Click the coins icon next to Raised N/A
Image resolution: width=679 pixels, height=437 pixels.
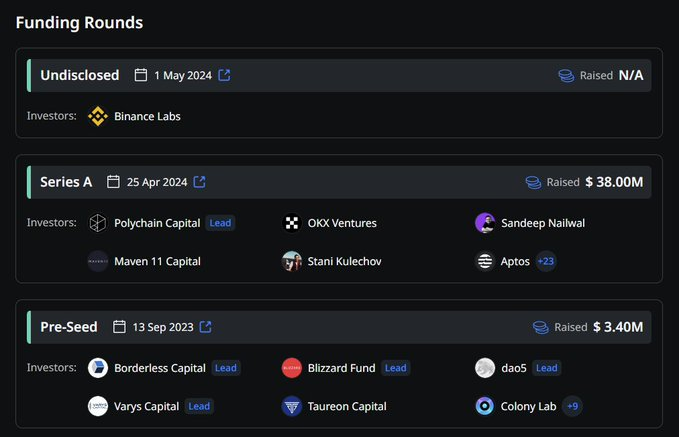tap(566, 75)
